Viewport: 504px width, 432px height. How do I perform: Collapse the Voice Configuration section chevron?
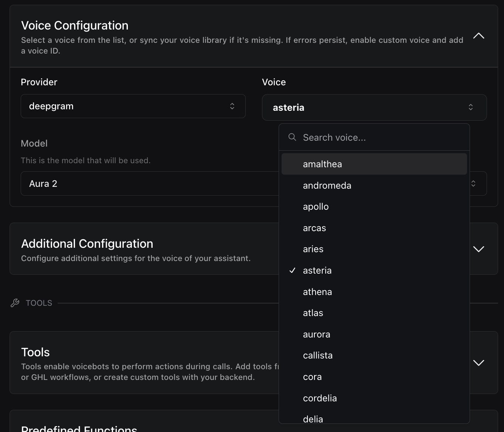pos(479,35)
